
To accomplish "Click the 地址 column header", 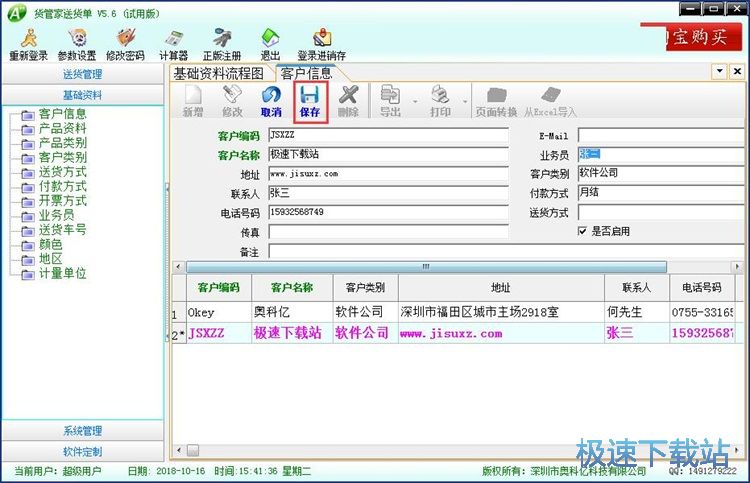I will [x=501, y=287].
